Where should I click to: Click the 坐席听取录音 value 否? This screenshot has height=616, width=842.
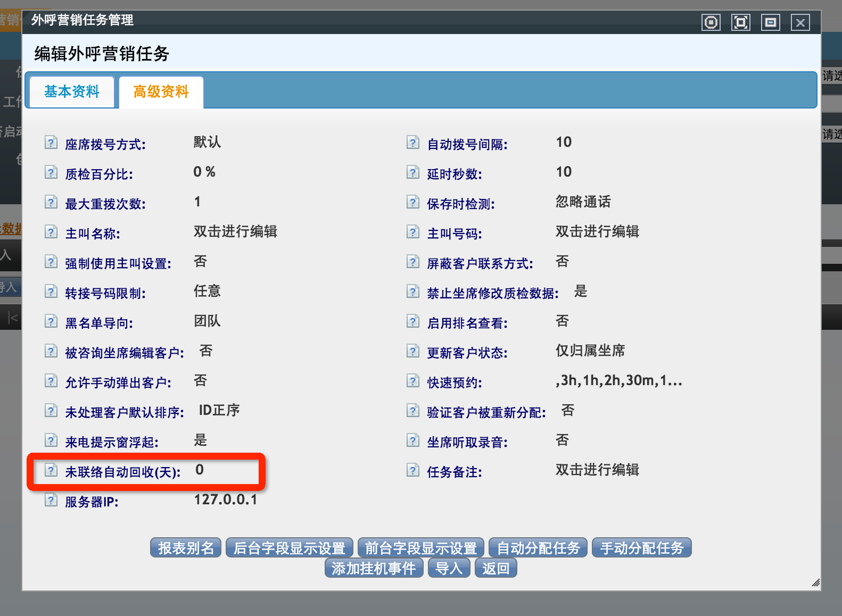point(562,440)
